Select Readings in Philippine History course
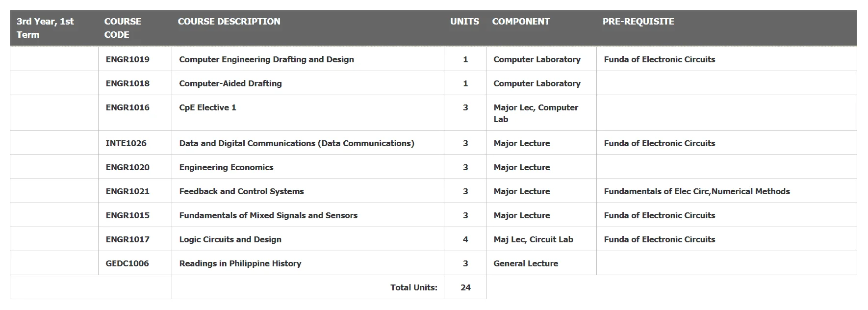 pos(240,263)
